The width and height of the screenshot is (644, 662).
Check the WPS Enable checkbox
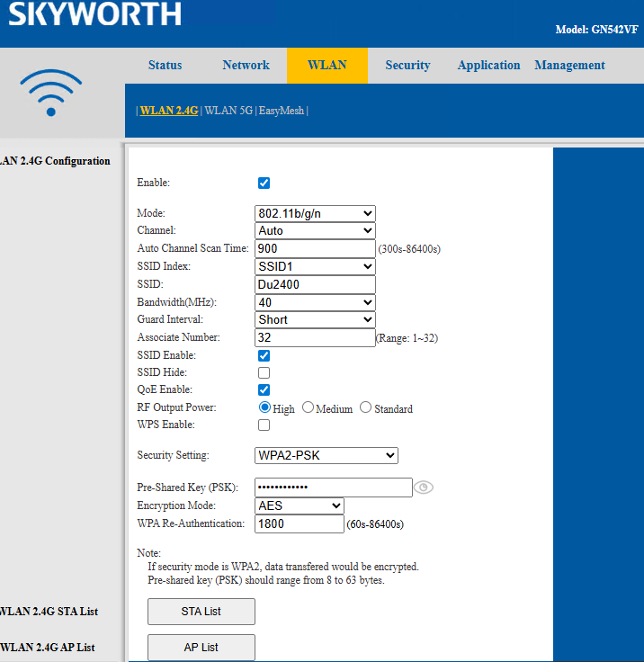(264, 425)
